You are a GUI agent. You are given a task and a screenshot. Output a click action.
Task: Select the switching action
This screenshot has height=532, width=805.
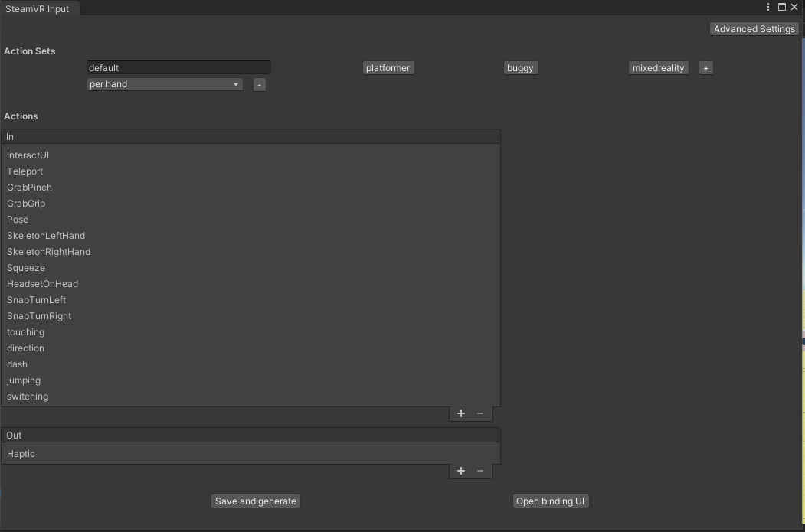click(x=251, y=397)
